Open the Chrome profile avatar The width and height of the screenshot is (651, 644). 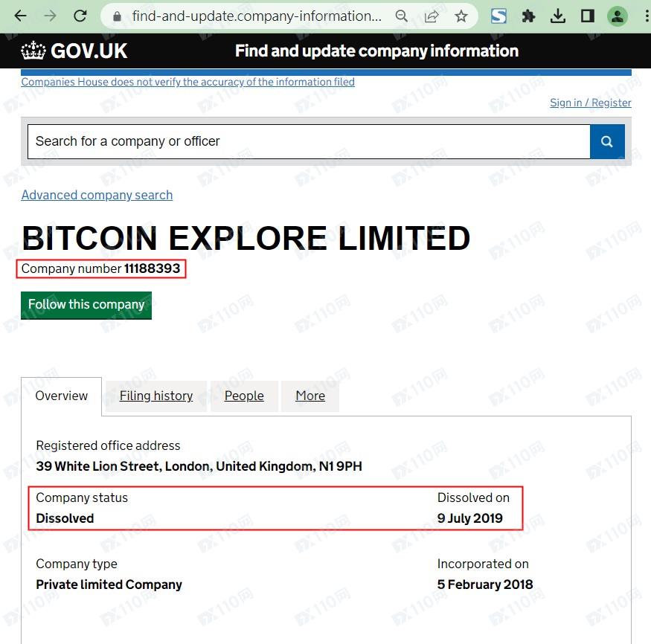[x=618, y=16]
